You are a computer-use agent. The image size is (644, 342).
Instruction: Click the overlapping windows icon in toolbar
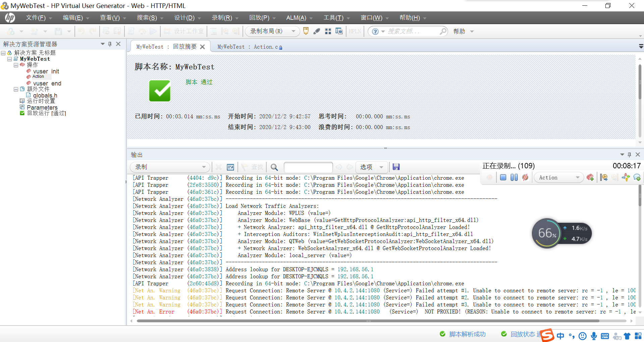click(x=339, y=31)
